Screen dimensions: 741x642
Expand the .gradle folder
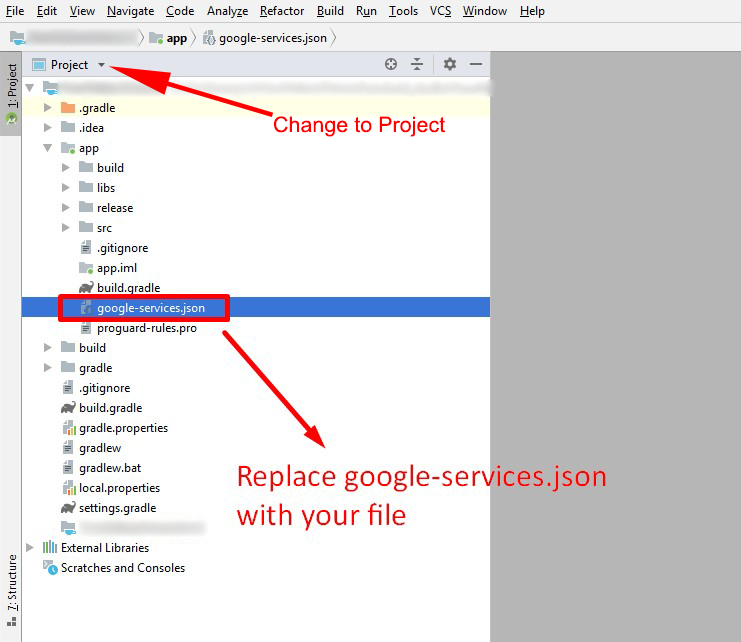click(x=47, y=108)
